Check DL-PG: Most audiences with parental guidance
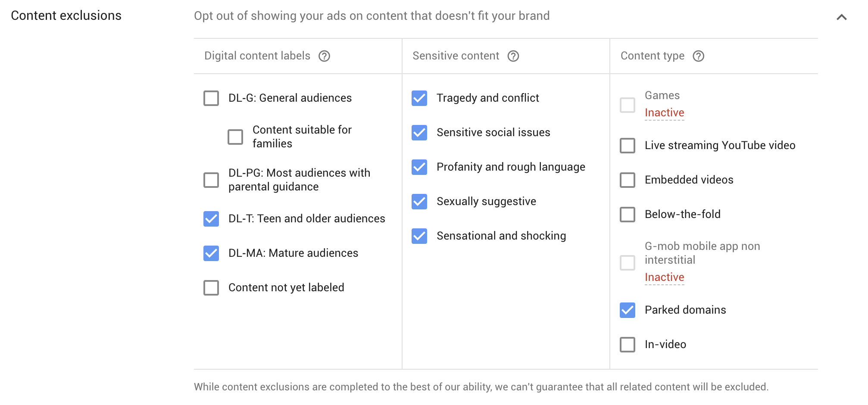868x405 pixels. tap(211, 180)
